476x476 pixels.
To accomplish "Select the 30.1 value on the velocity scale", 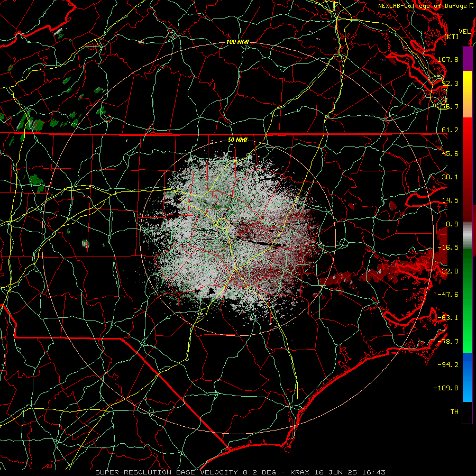I will click(x=450, y=177).
